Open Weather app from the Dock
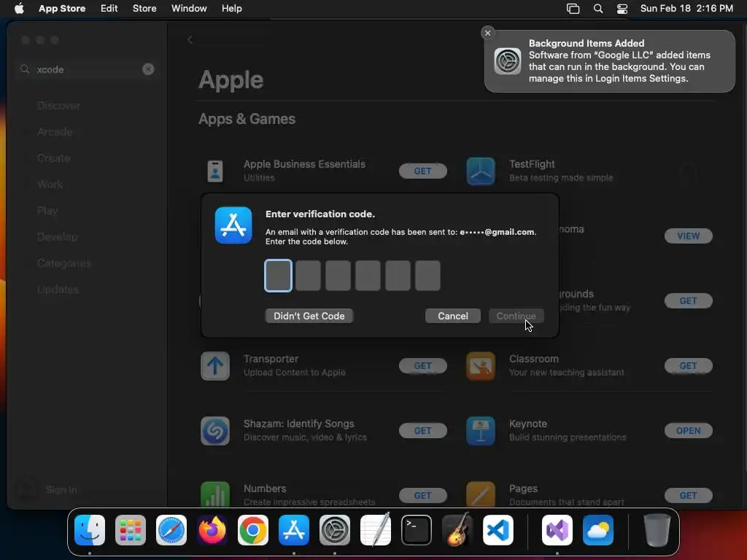 (598, 530)
